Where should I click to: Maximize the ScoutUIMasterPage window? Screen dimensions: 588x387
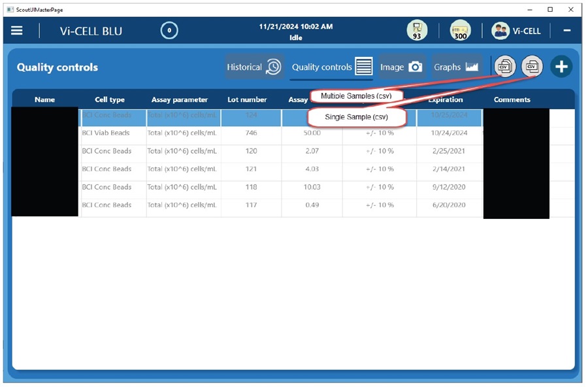click(549, 10)
